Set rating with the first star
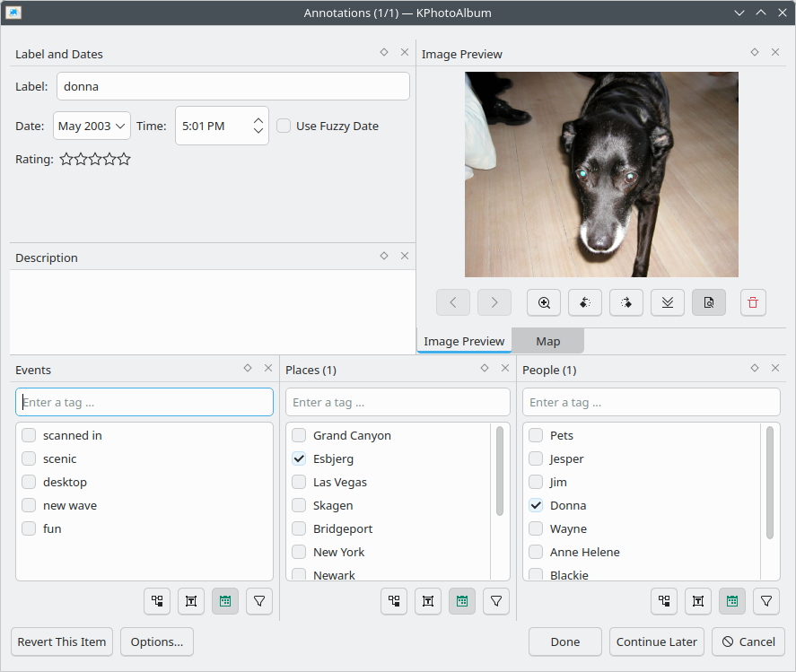 [66, 160]
